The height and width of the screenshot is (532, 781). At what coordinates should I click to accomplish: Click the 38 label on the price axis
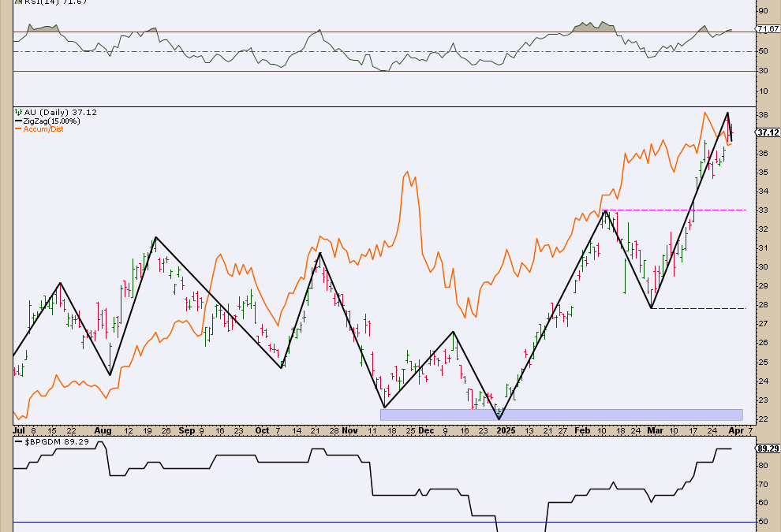coord(763,115)
